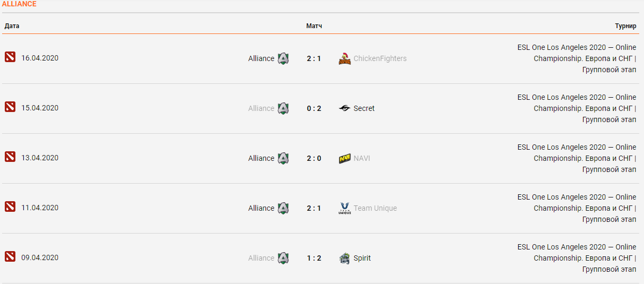Image resolution: width=644 pixels, height=284 pixels.
Task: Open the 2 : 0 match score against NAVI
Action: [x=314, y=158]
